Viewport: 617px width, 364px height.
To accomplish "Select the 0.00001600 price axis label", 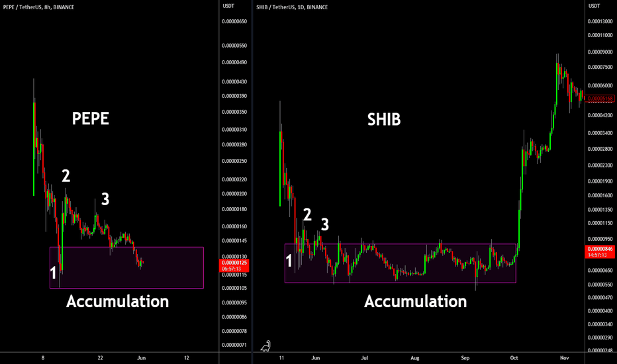I will click(x=600, y=196).
